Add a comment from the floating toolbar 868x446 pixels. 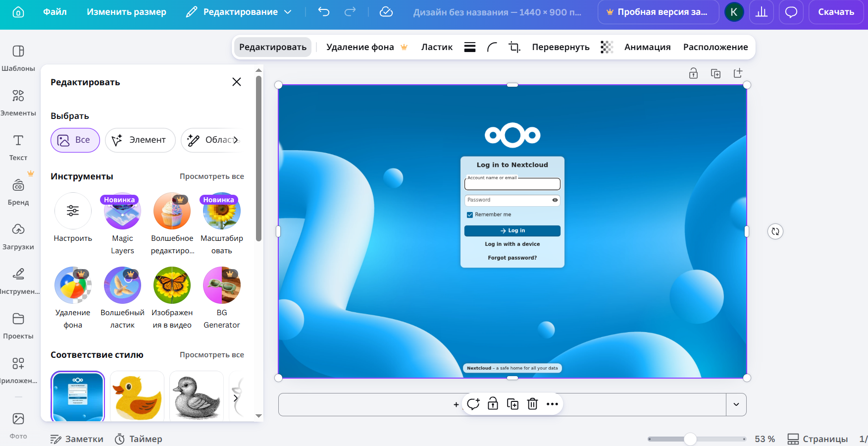(x=473, y=404)
